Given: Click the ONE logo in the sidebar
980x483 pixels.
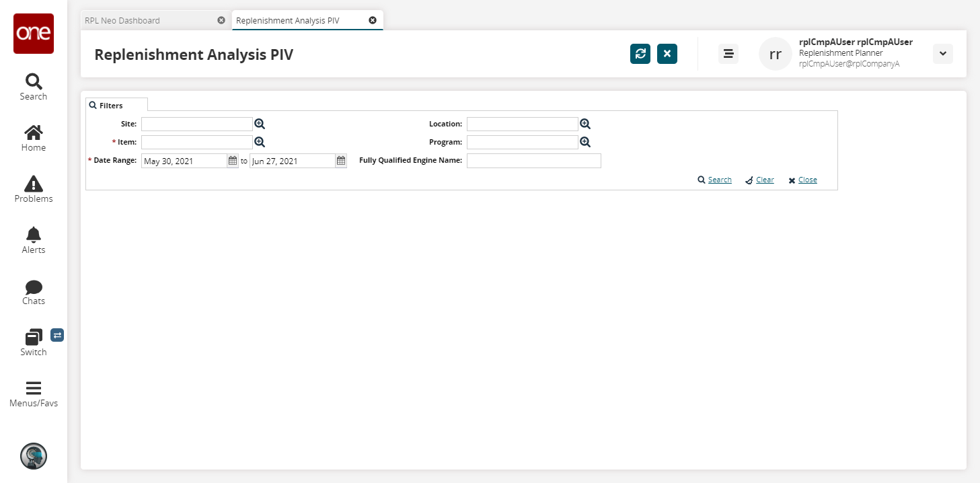Looking at the screenshot, I should click(34, 34).
